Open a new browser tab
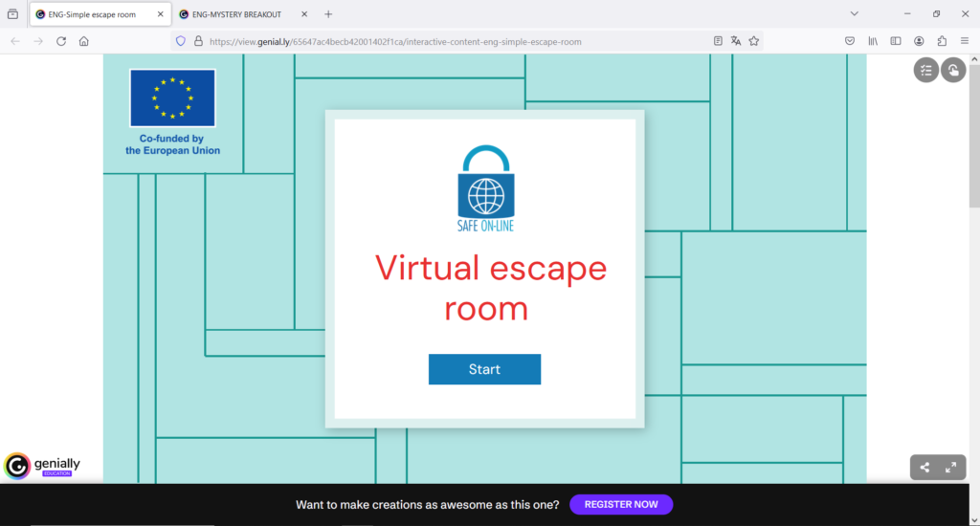This screenshot has width=980, height=526. tap(328, 13)
